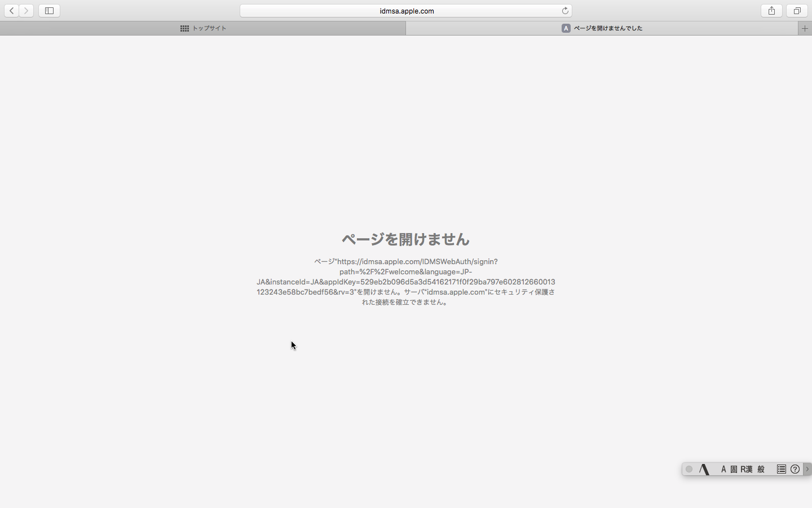Click the Top Sites grid icon on the tab

pos(184,28)
